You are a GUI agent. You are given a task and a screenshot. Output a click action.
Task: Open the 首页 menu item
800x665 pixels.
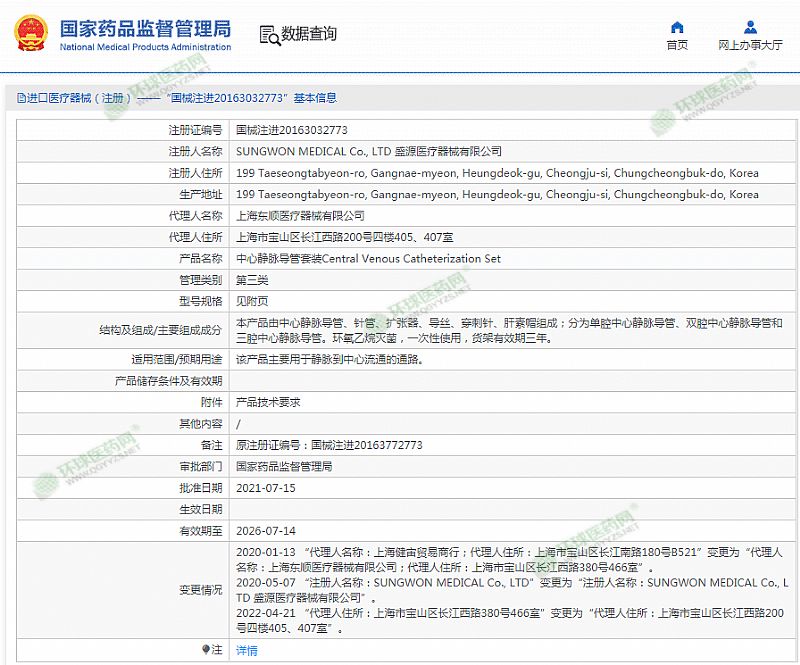[x=677, y=45]
